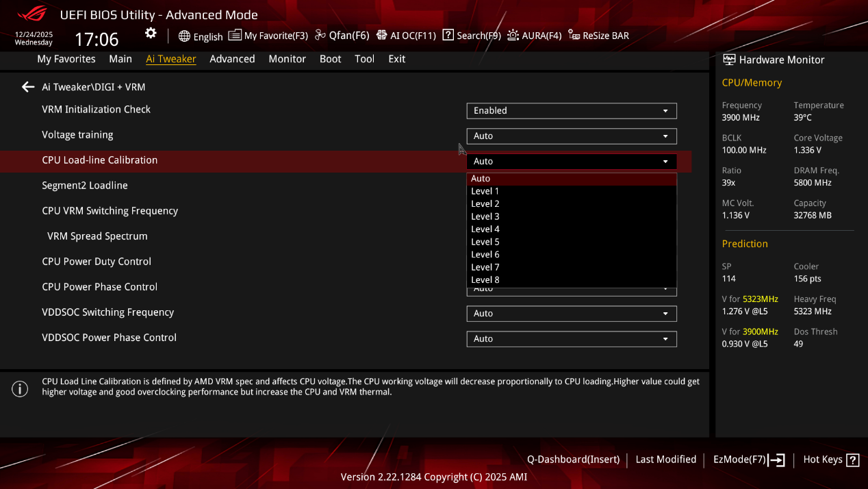Launch Qfan(F6) fan control
This screenshot has width=868, height=489.
(x=342, y=36)
